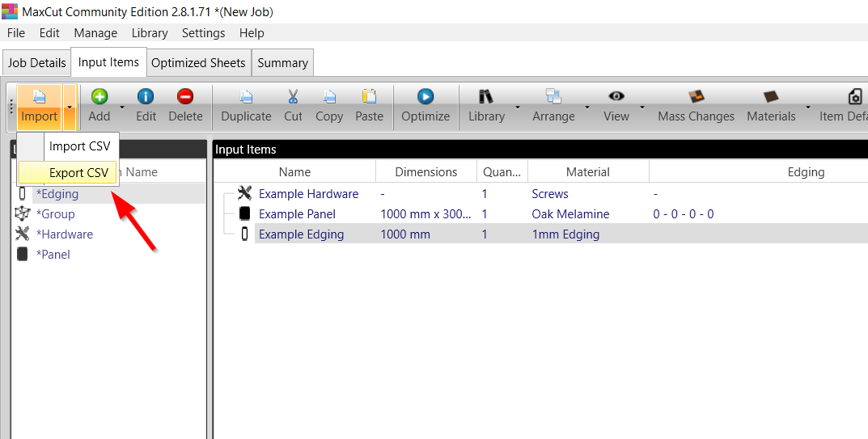Open the Manage menu
The image size is (868, 439).
click(95, 33)
